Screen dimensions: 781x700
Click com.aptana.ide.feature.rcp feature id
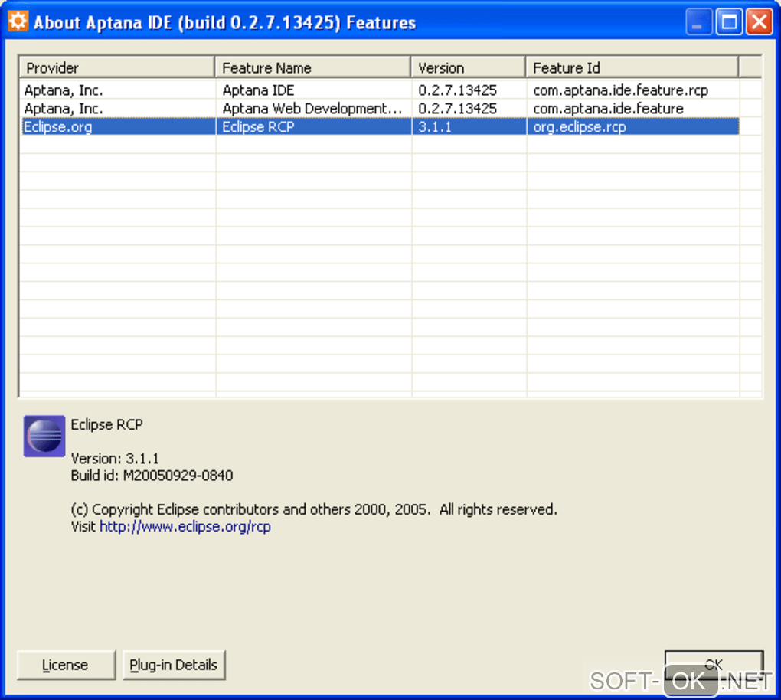[x=621, y=90]
